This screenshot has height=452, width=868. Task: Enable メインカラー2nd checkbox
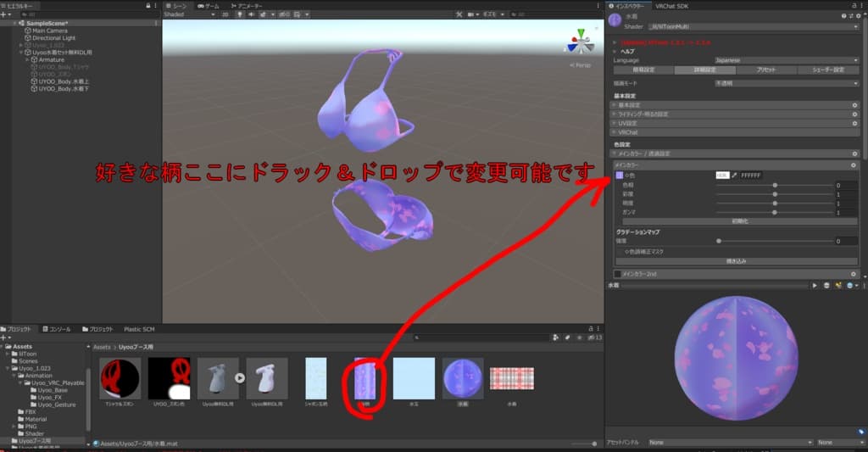617,274
